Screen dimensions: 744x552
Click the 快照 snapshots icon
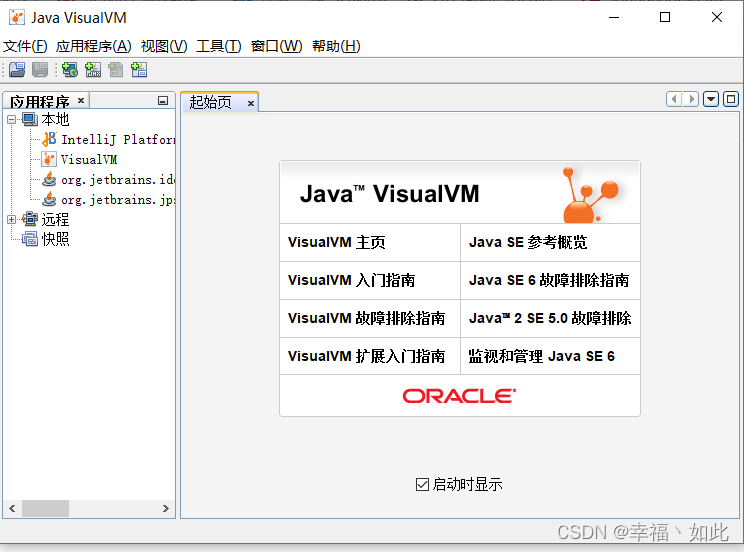[30, 239]
